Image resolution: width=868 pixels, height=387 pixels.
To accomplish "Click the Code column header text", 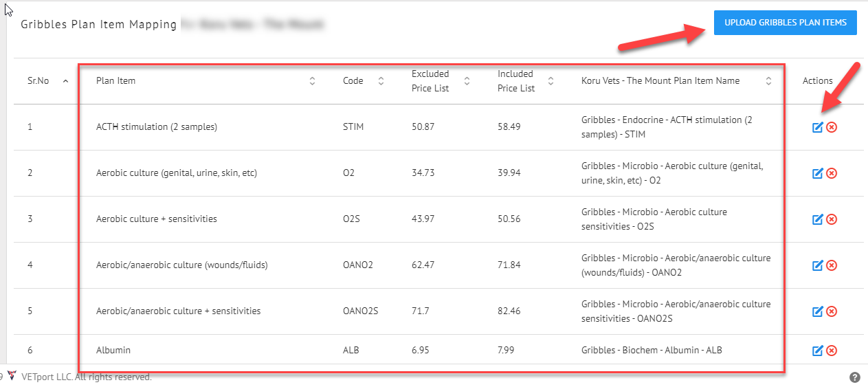I will (353, 81).
